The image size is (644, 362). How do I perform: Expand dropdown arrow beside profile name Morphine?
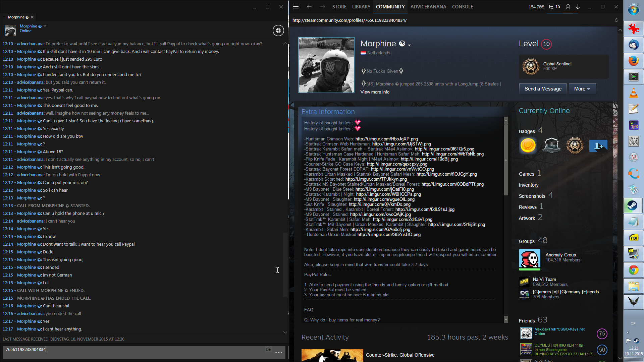click(409, 45)
